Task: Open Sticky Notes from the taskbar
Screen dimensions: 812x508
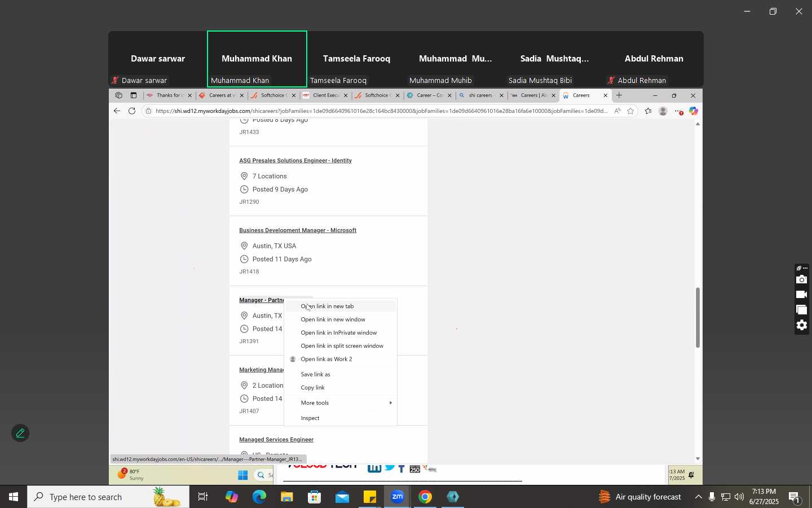Action: (x=370, y=497)
